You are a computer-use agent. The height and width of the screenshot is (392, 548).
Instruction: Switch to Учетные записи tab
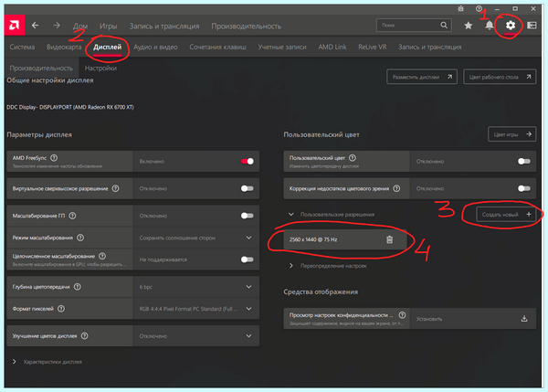pyautogui.click(x=282, y=47)
